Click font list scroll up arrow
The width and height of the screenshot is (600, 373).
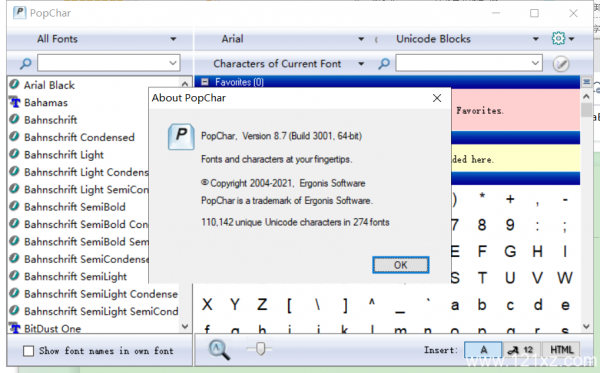[x=185, y=83]
